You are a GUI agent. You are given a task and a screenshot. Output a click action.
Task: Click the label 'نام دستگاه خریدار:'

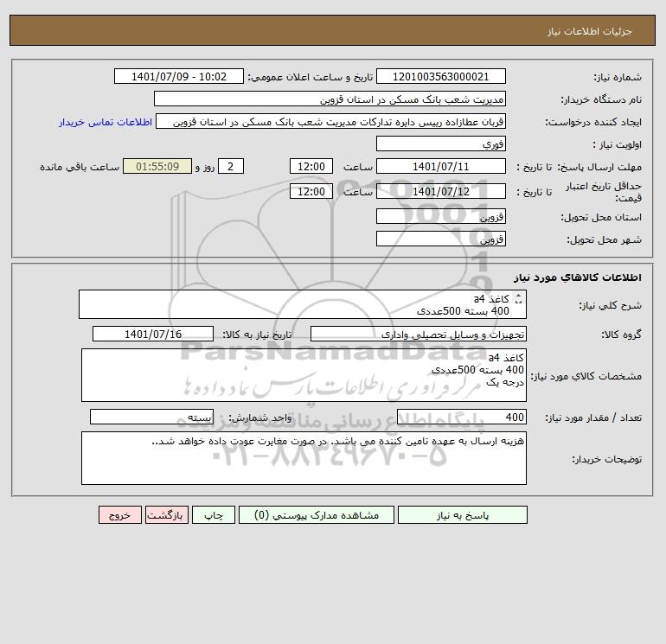601,99
